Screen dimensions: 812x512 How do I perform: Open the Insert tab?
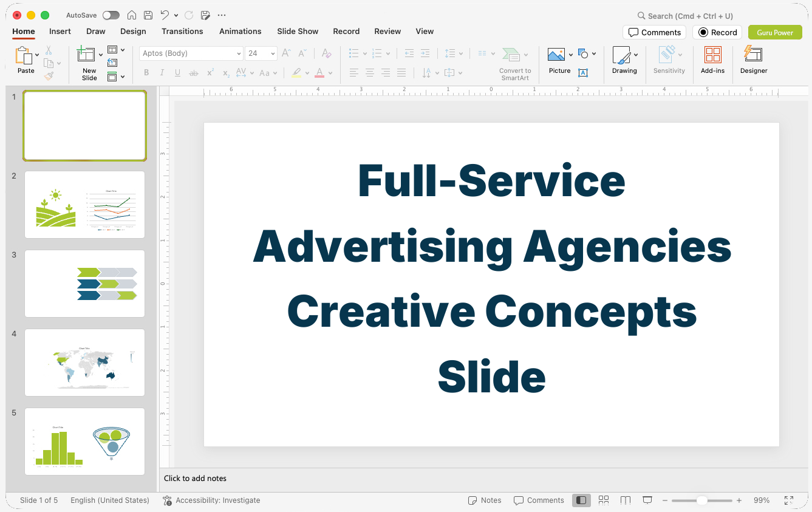pyautogui.click(x=60, y=32)
